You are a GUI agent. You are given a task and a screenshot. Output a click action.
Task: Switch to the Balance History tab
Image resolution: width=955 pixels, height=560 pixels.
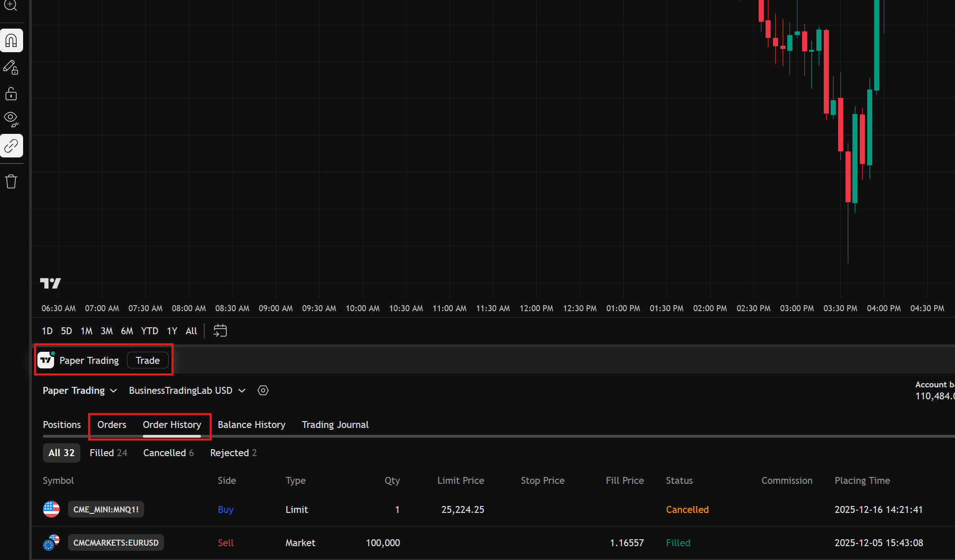(251, 424)
